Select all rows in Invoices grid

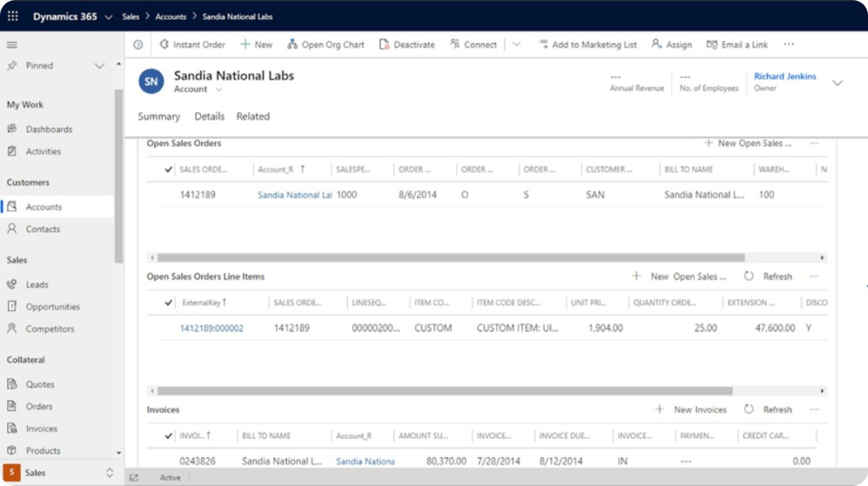tap(169, 436)
